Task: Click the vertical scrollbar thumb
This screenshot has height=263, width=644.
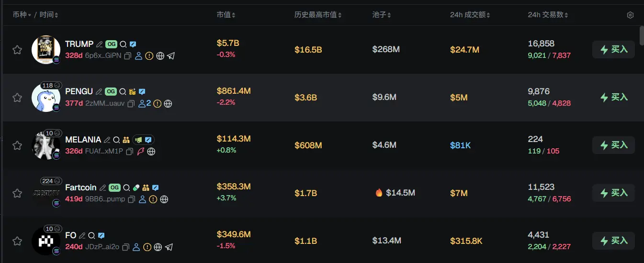Action: [642, 34]
